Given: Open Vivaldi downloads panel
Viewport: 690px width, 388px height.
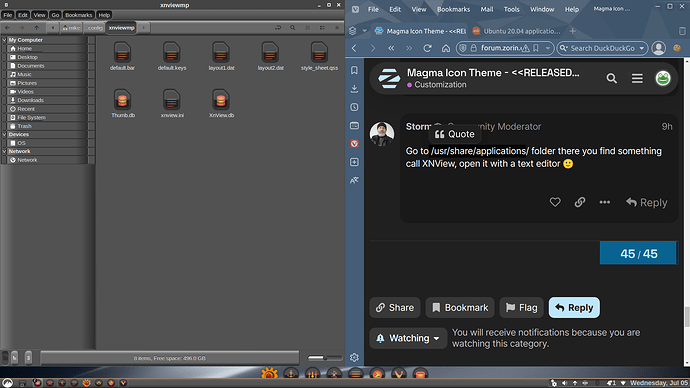Looking at the screenshot, I should (x=354, y=89).
